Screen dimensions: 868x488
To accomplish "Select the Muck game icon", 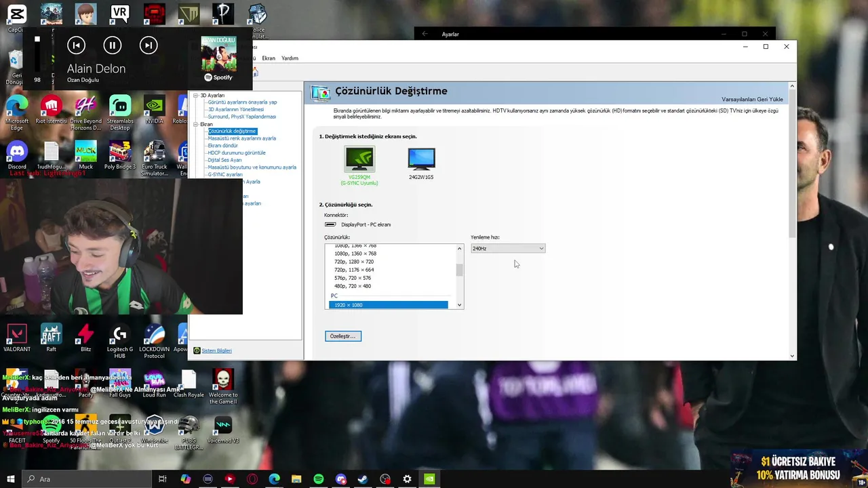I will (x=85, y=157).
